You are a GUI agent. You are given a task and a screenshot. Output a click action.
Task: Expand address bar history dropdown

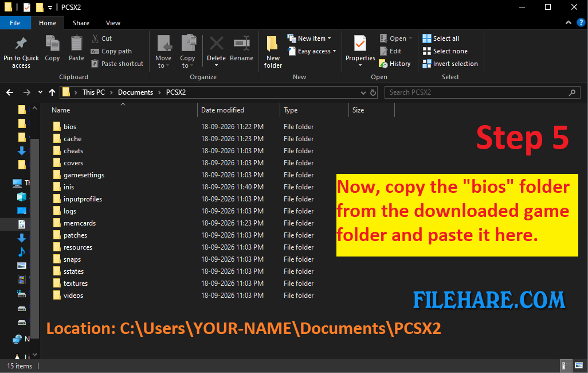(x=363, y=92)
